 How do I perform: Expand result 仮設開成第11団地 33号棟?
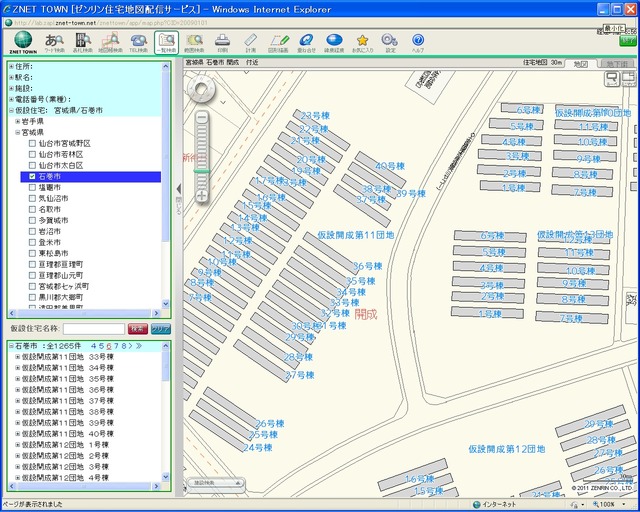[x=18, y=356]
